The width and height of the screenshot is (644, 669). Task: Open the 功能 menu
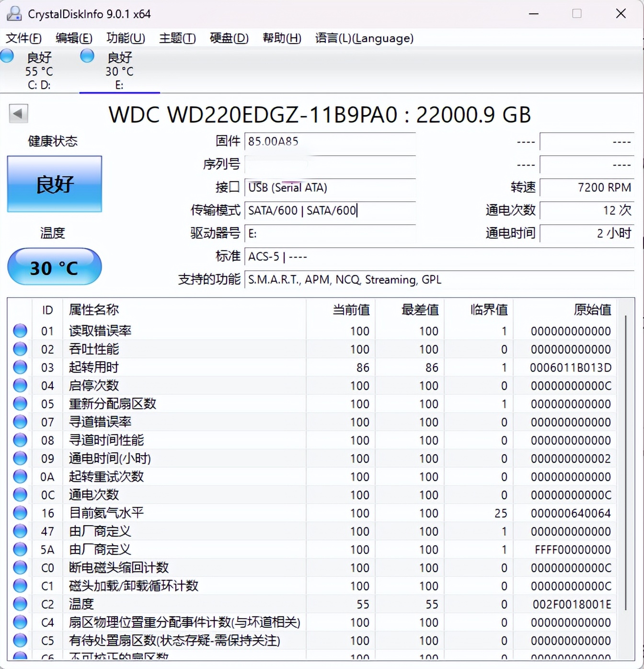pyautogui.click(x=126, y=38)
